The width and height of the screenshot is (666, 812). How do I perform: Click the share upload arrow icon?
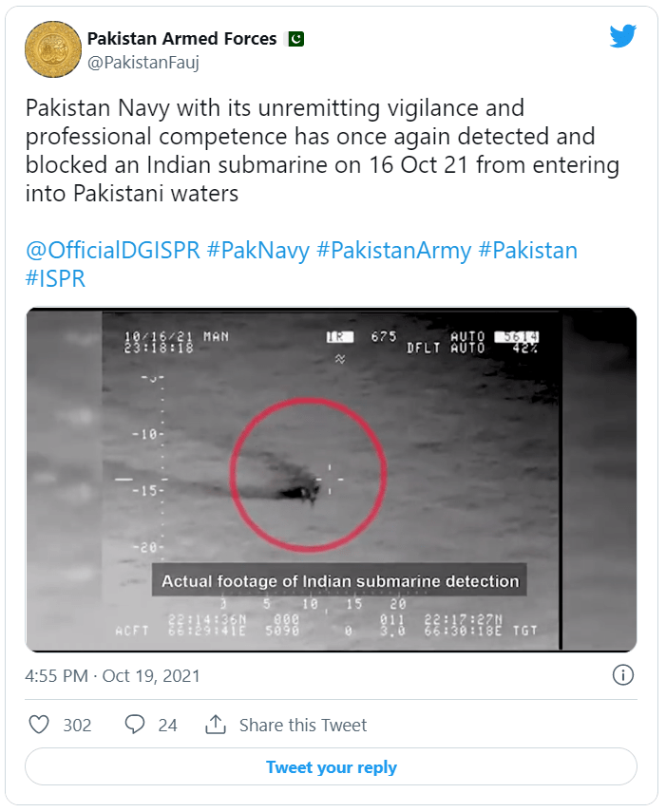coord(216,725)
